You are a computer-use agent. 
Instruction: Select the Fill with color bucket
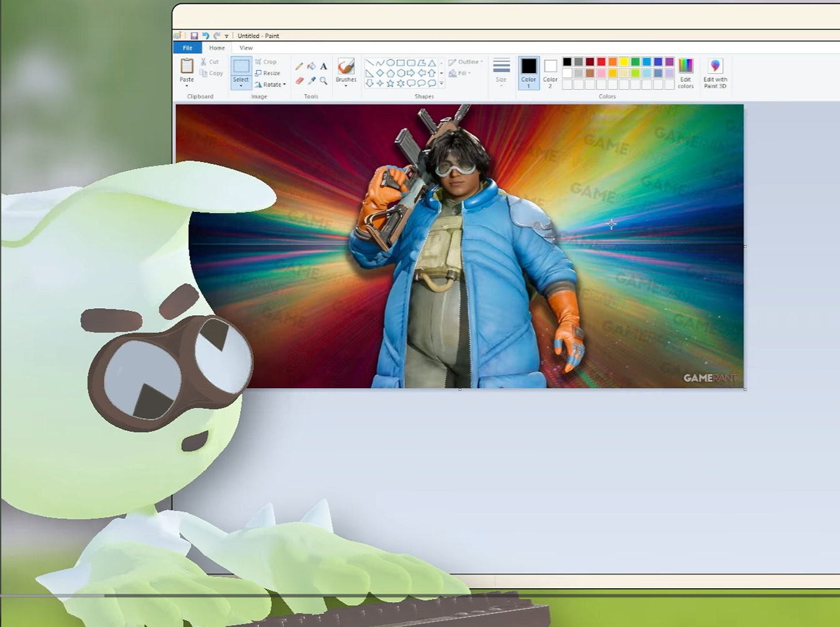tap(311, 66)
